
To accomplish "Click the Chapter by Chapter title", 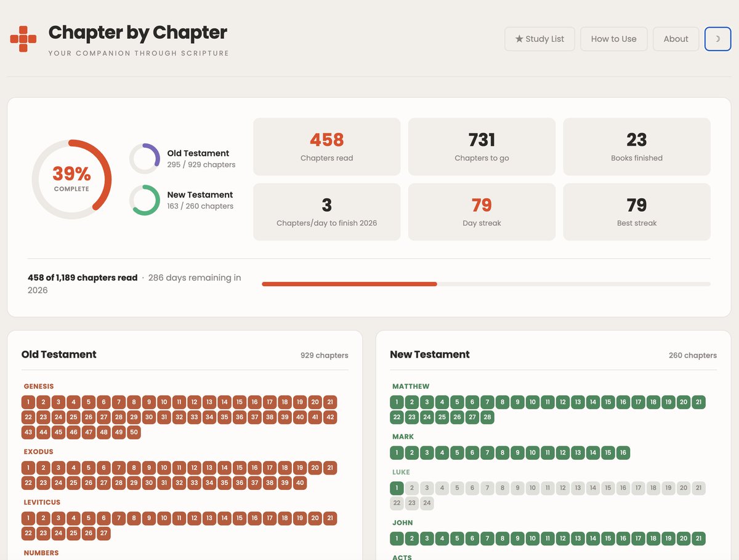I will click(x=138, y=33).
